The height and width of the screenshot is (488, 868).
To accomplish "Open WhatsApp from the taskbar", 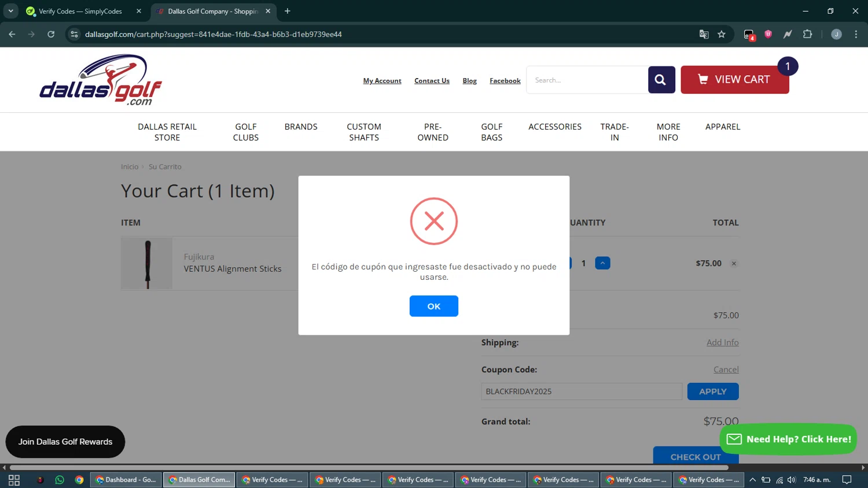I will pyautogui.click(x=60, y=480).
